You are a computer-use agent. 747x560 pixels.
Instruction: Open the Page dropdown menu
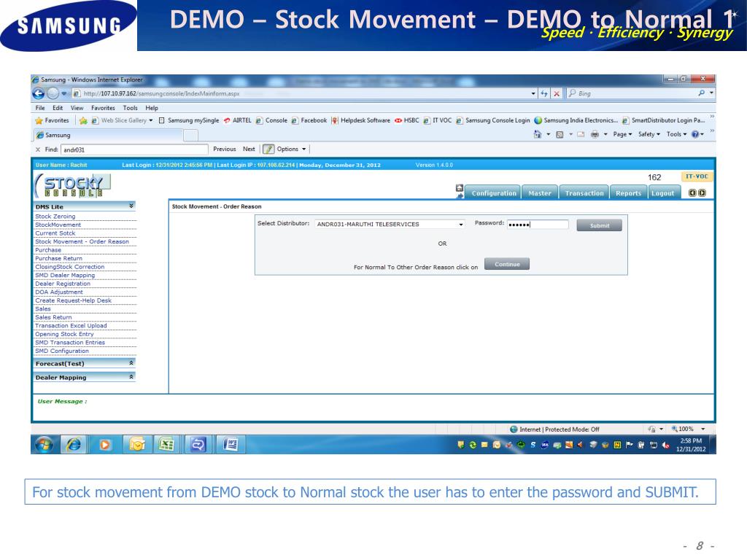(622, 135)
